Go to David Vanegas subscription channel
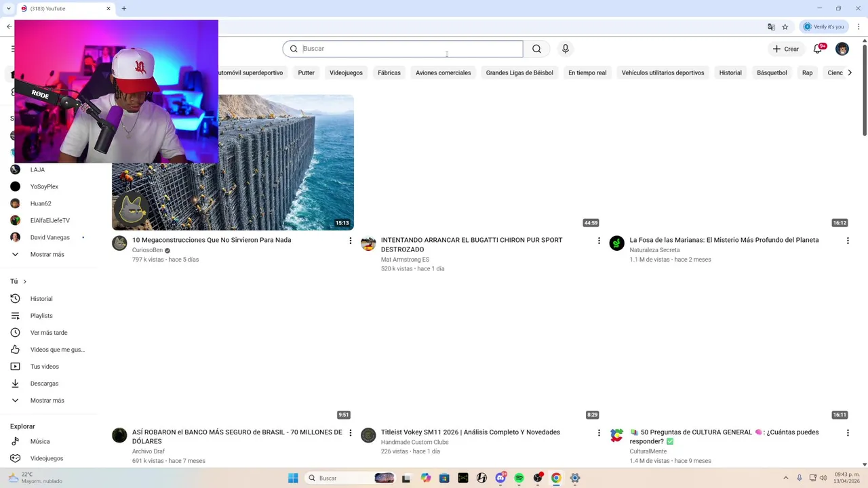 point(49,237)
